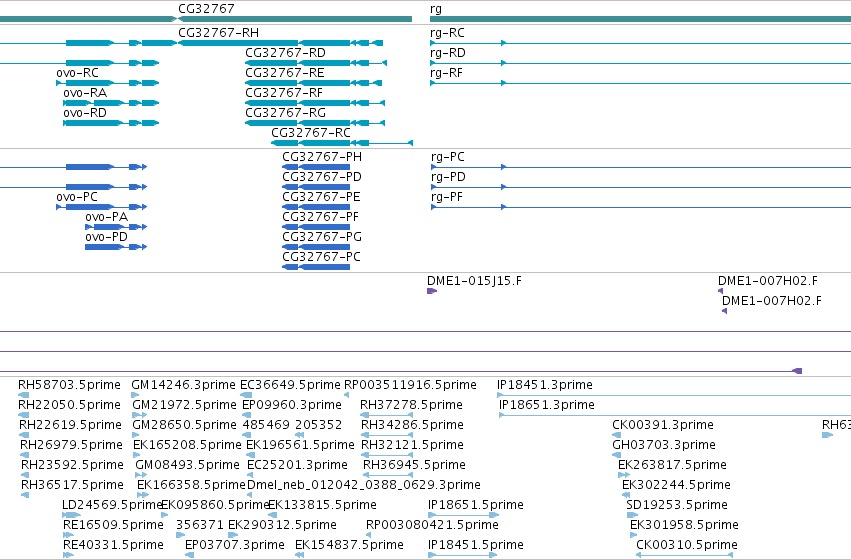Image resolution: width=851 pixels, height=560 pixels.
Task: Click the RH58703.5prime EST label
Action: click(69, 385)
